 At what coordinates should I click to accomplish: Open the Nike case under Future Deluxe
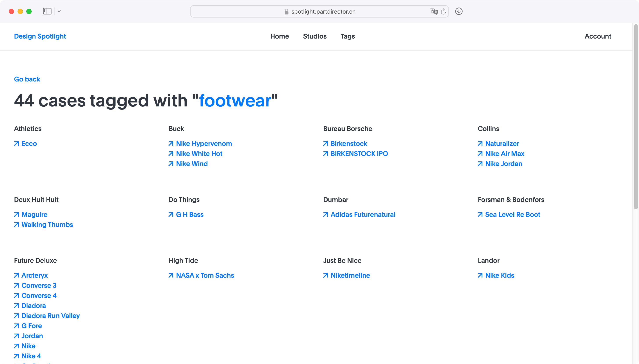28,346
